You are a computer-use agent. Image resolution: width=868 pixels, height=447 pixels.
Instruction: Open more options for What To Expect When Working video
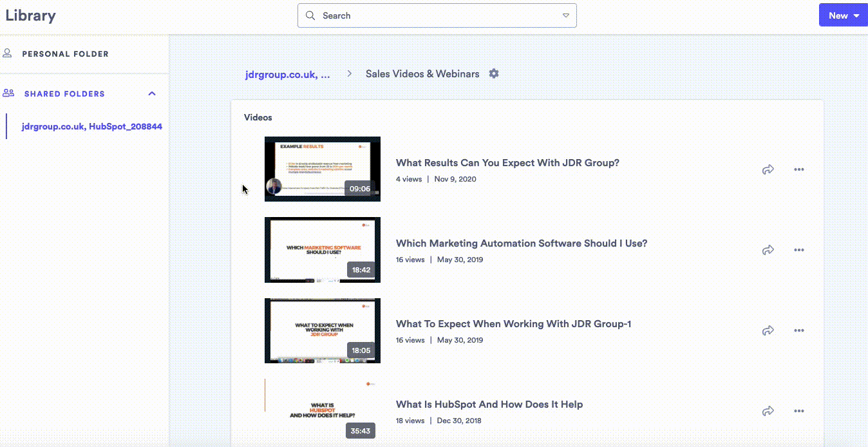tap(799, 330)
